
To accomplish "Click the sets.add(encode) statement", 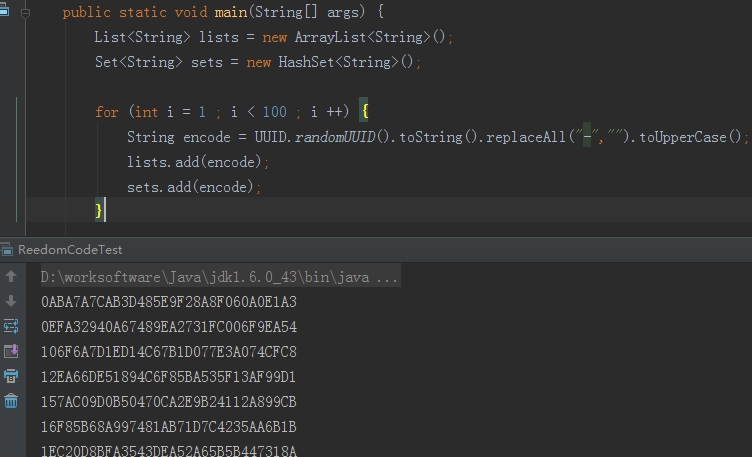I will [x=194, y=187].
